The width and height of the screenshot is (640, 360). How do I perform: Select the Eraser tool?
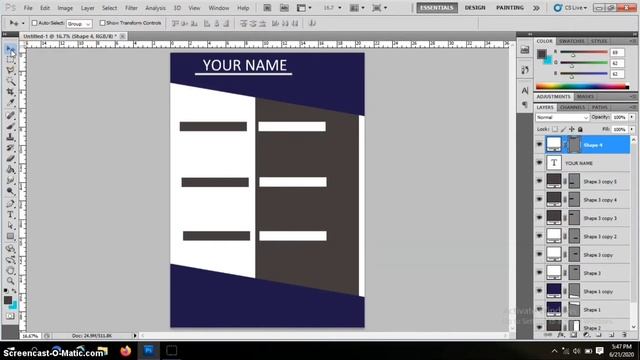(x=10, y=158)
